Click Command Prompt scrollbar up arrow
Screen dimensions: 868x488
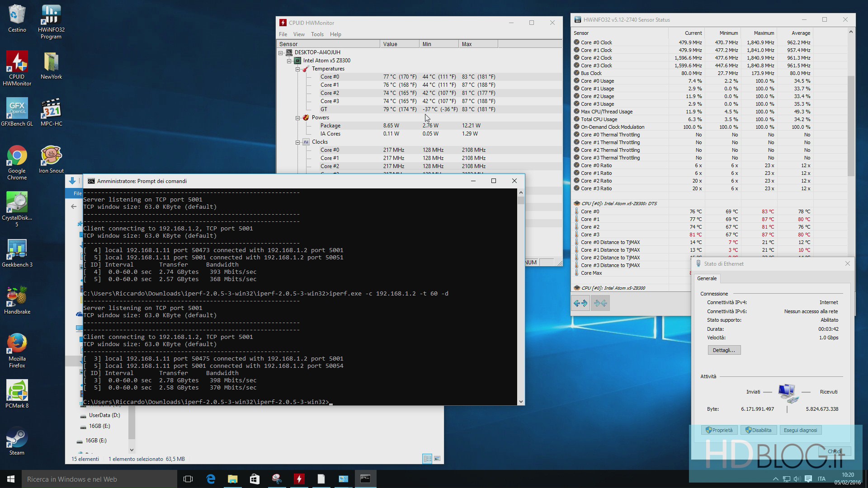pyautogui.click(x=521, y=192)
